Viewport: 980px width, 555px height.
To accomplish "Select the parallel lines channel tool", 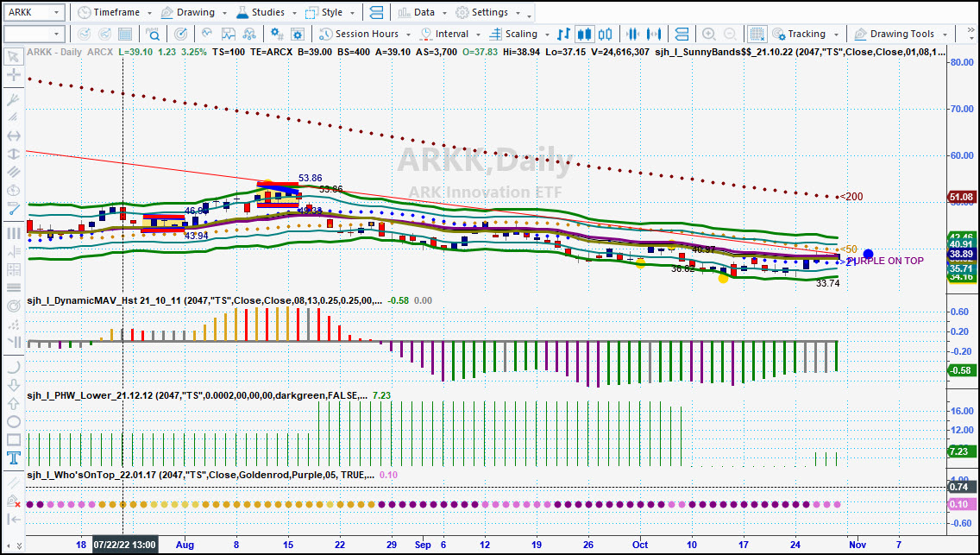I will point(13,172).
